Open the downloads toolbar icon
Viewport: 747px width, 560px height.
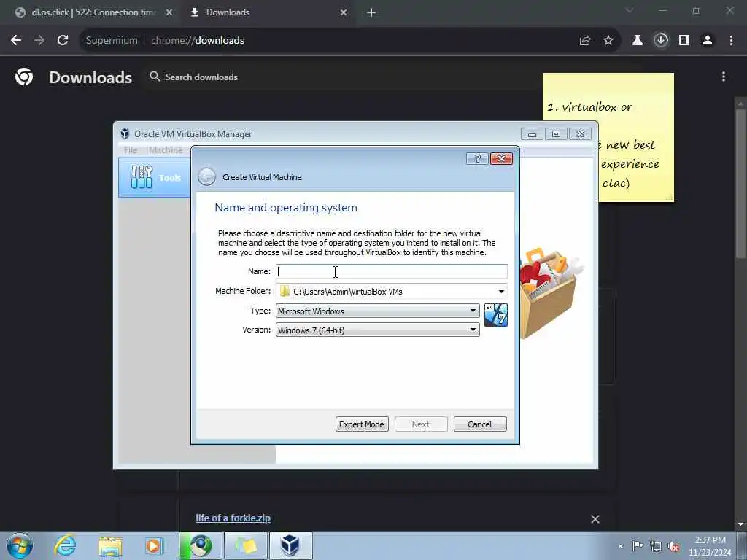(661, 41)
